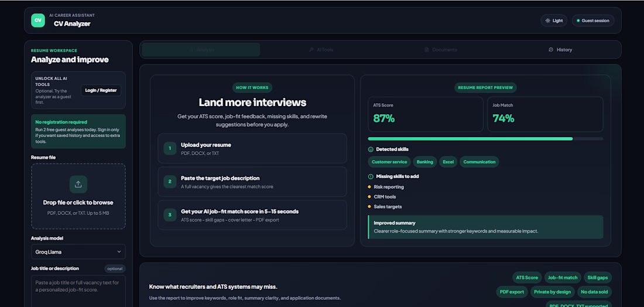
Task: Open the Guest session indicator
Action: point(593,21)
